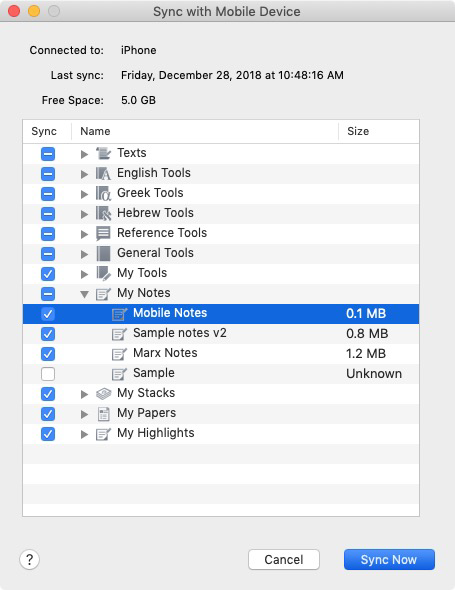Select the Sample notes v2 row
This screenshot has height=590, width=455.
pyautogui.click(x=221, y=334)
